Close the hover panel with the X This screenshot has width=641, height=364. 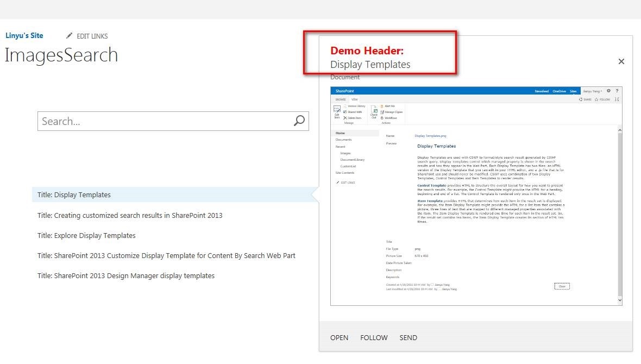pyautogui.click(x=621, y=61)
